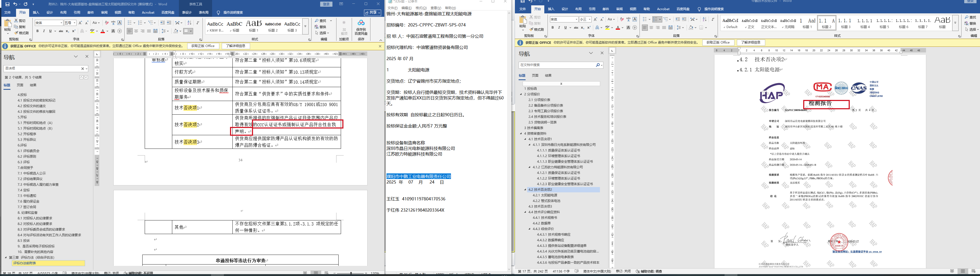Open the 五号 font size dropdown in 附件2 Word
Screen dimensions: 980x276
coord(74,23)
